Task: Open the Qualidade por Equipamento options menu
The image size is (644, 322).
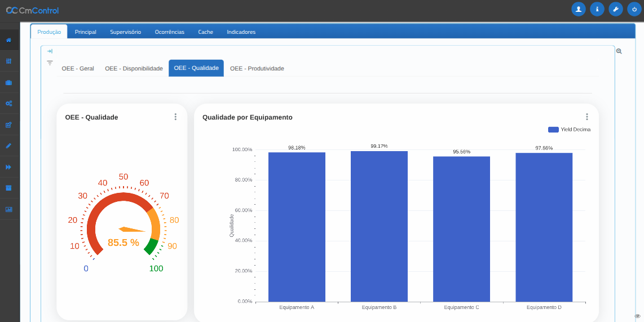Action: [586, 117]
